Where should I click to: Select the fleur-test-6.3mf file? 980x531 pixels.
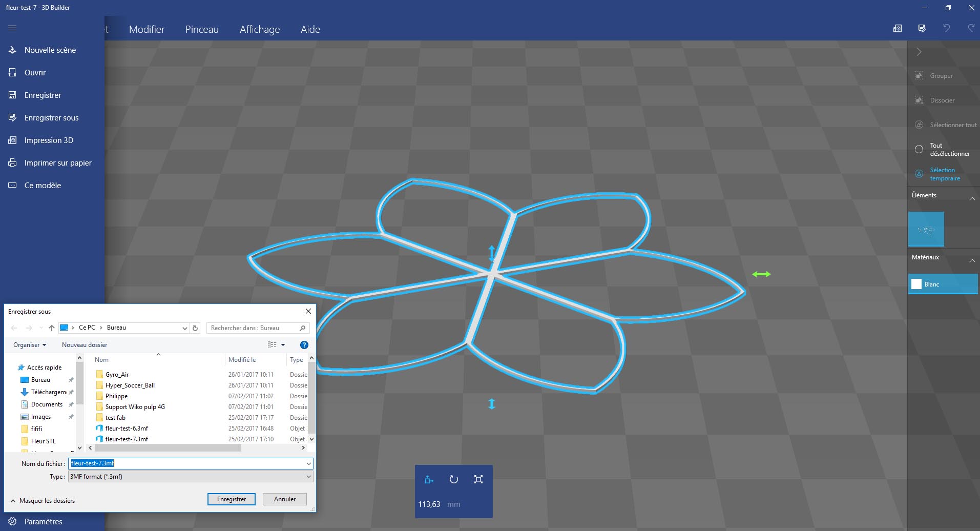point(127,428)
